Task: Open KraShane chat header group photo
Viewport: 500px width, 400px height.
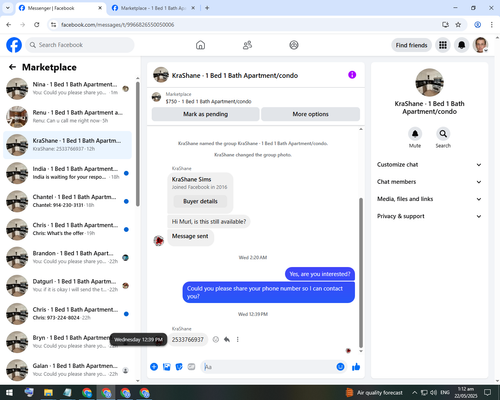Action: [x=161, y=75]
